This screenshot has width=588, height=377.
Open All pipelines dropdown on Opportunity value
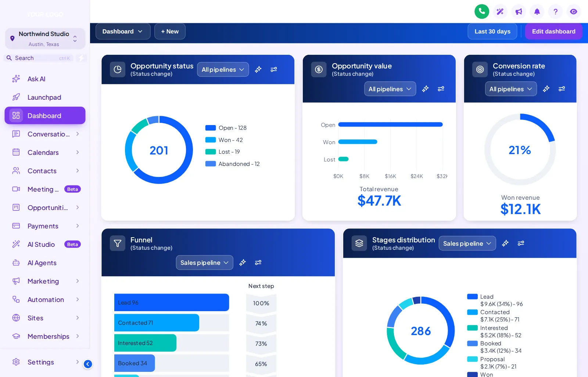tap(390, 89)
